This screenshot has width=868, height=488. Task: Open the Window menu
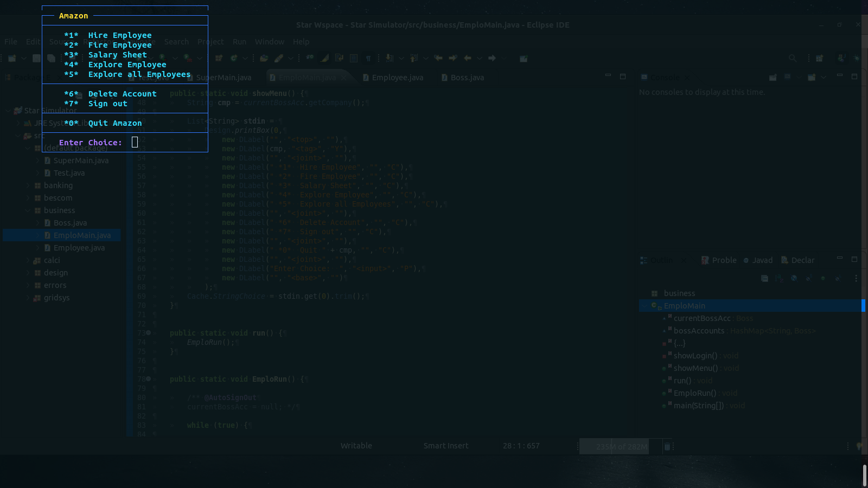270,42
